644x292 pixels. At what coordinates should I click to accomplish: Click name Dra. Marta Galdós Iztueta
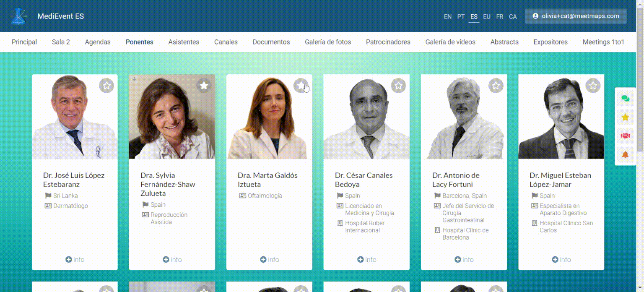(x=267, y=180)
